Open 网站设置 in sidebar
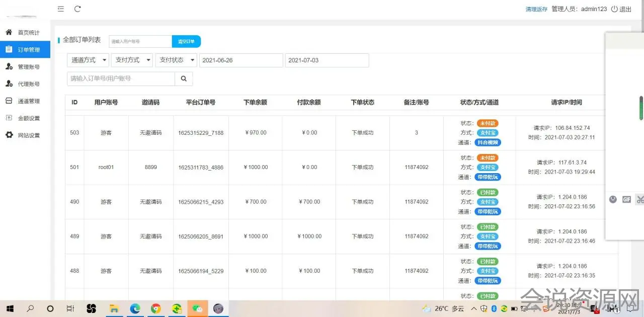644x317 pixels. click(x=28, y=135)
